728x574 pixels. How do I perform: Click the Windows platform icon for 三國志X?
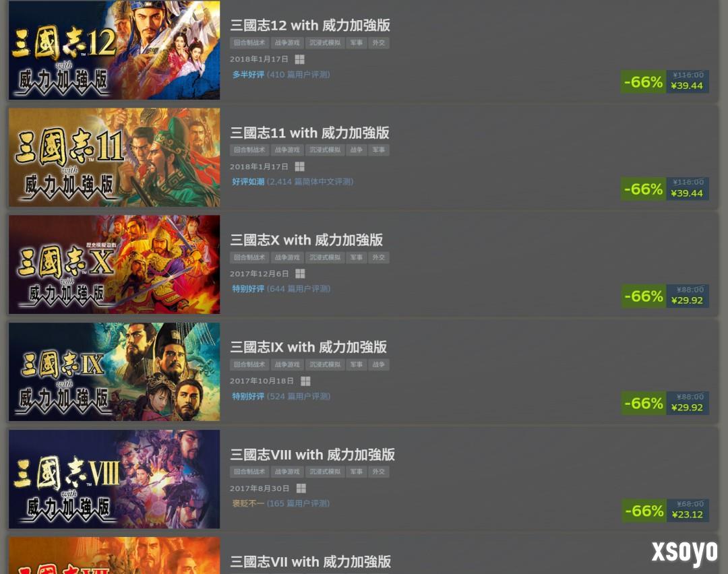click(300, 274)
